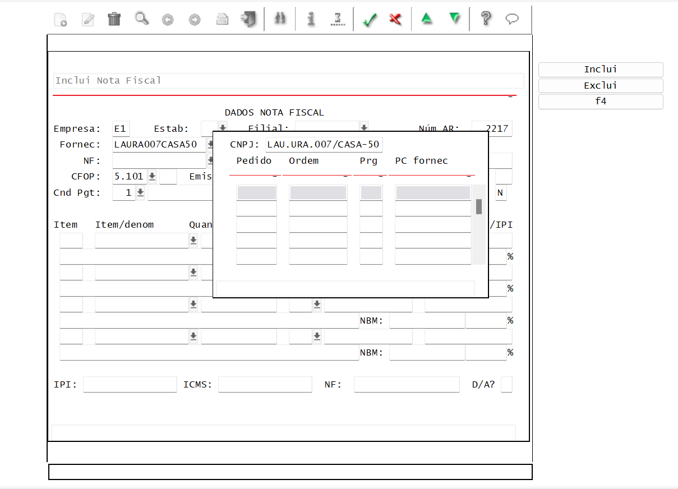Open the Estab lookup arrow

[x=222, y=127]
